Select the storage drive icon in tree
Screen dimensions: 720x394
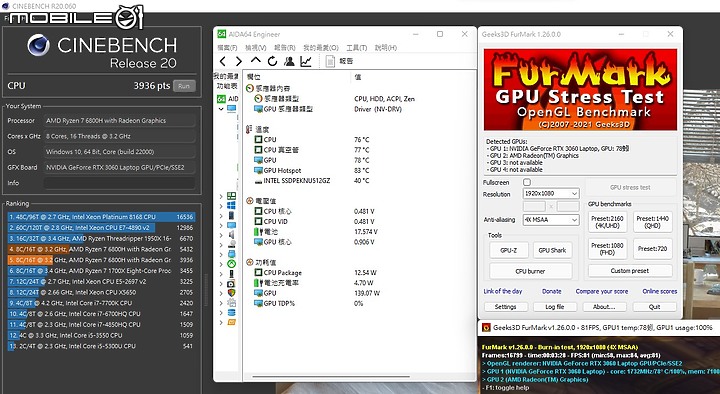(231, 244)
